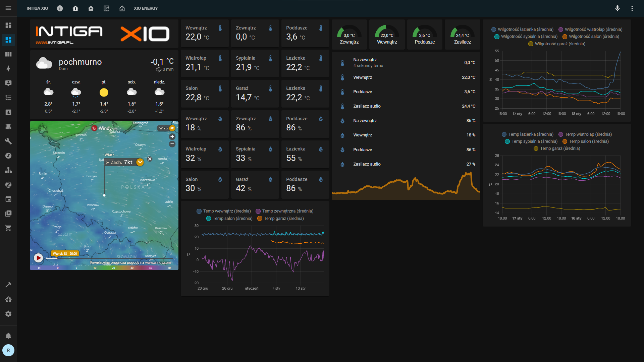Expand the wind Zach. 7kt details chevron
Viewport: 644px width, 362px height.
click(x=140, y=162)
